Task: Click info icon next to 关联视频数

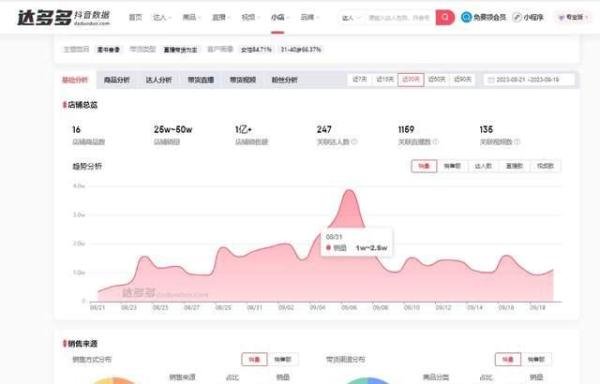Action: [517, 142]
